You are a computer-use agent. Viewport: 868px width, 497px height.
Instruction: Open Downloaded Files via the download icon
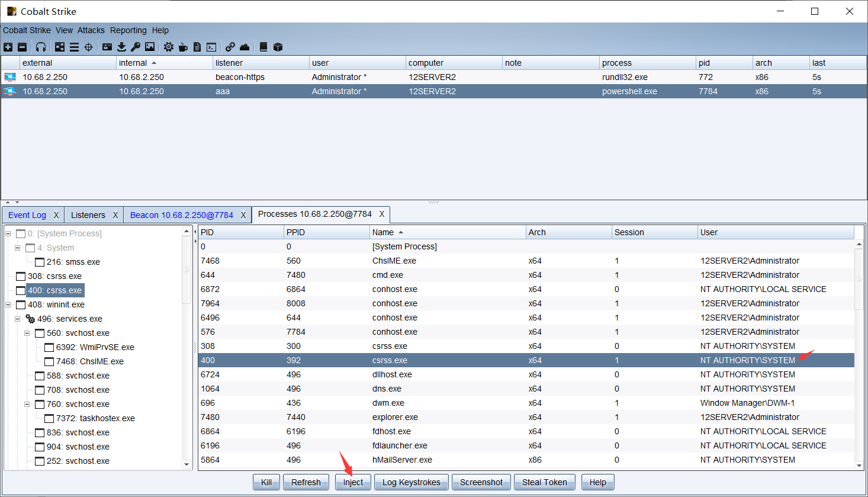121,47
